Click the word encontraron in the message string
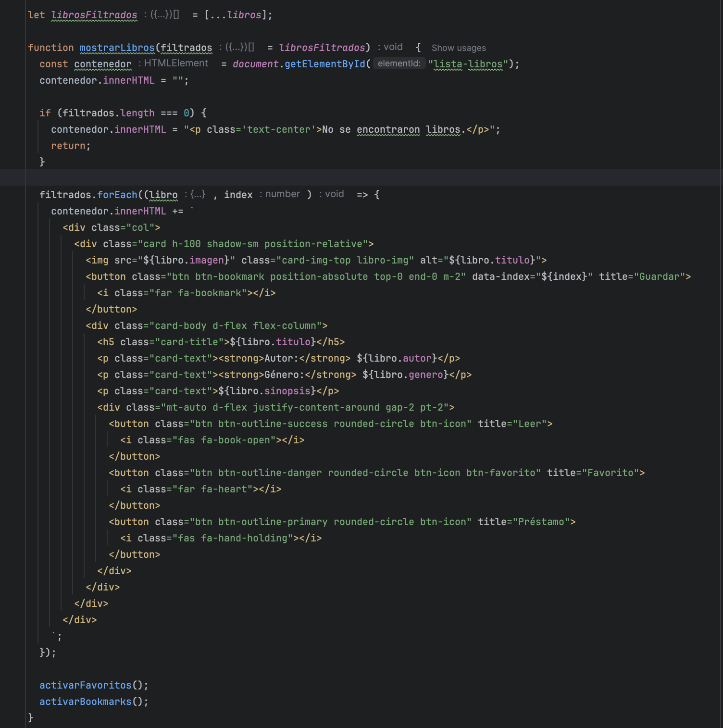723x728 pixels. point(388,129)
